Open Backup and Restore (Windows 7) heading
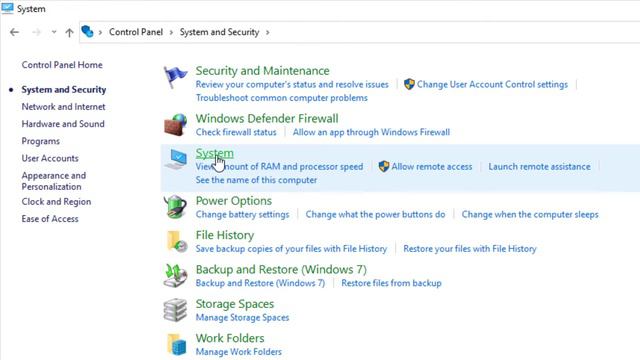The image size is (640, 360). (x=281, y=269)
